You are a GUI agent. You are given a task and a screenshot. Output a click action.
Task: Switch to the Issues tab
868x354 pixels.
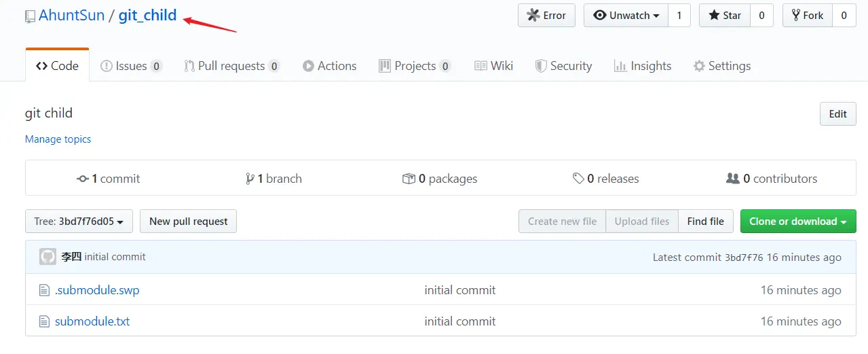pos(130,66)
